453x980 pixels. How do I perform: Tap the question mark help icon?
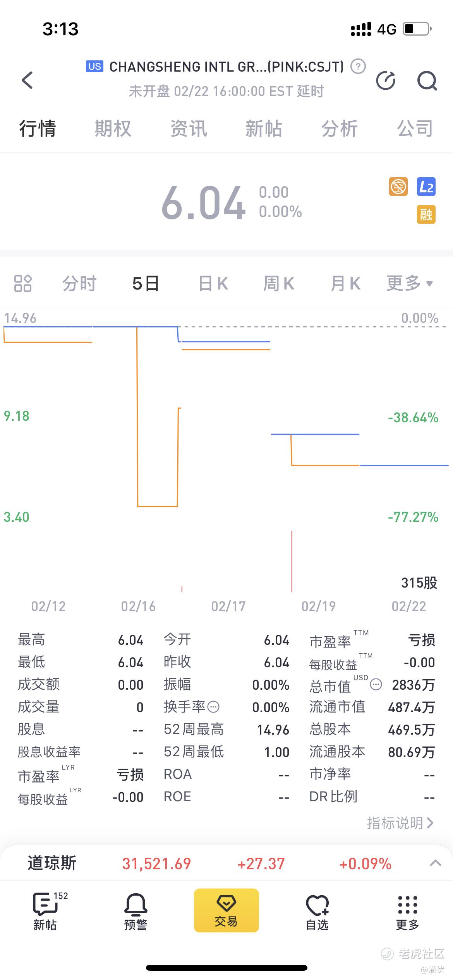(x=358, y=67)
